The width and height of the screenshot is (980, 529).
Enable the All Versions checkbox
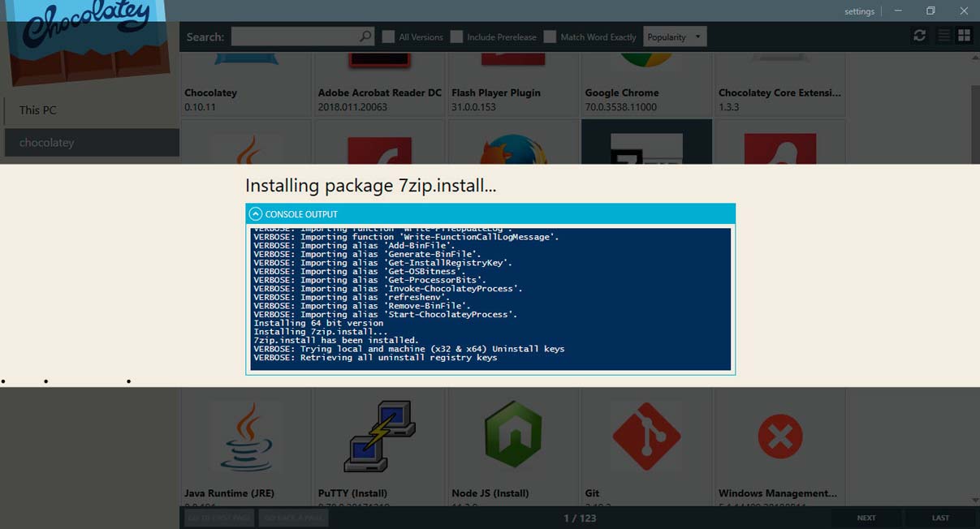(x=388, y=37)
